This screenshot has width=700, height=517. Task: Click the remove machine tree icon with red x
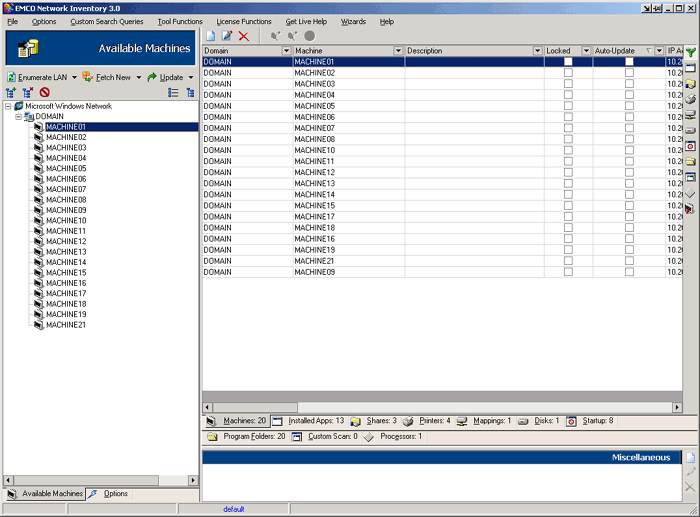(x=28, y=92)
